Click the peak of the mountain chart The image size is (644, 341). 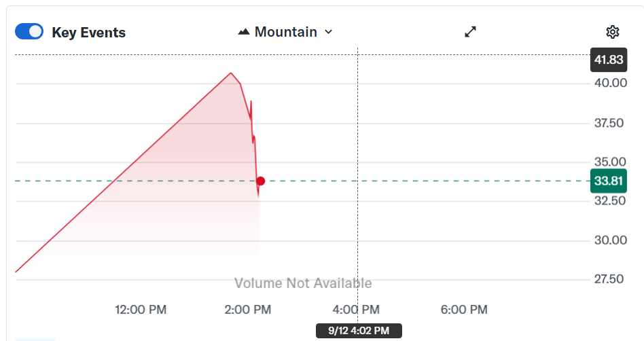(x=231, y=73)
